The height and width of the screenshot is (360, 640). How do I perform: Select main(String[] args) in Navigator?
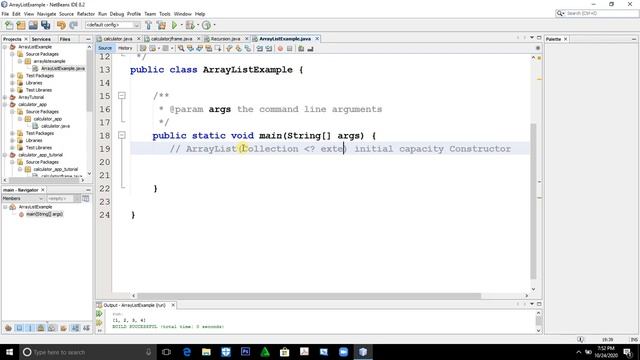[44, 214]
